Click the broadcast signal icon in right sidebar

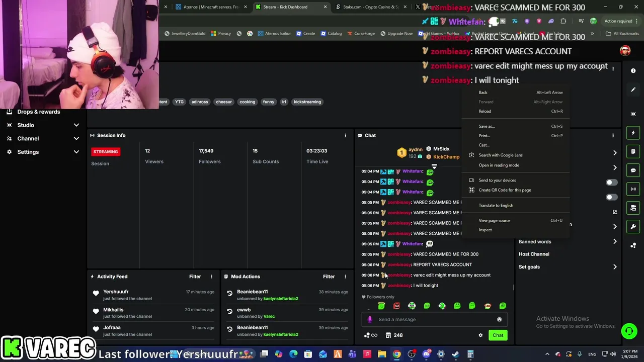coord(633,189)
